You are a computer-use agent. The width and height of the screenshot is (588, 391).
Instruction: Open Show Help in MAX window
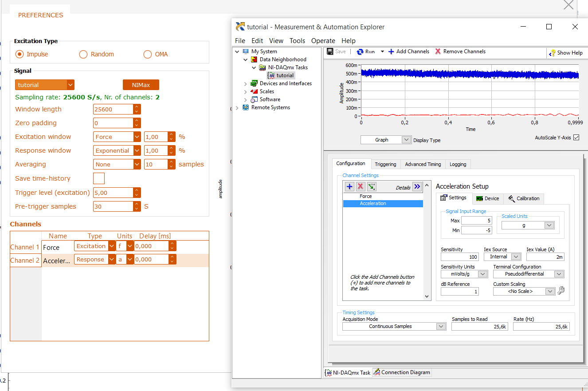pos(566,53)
